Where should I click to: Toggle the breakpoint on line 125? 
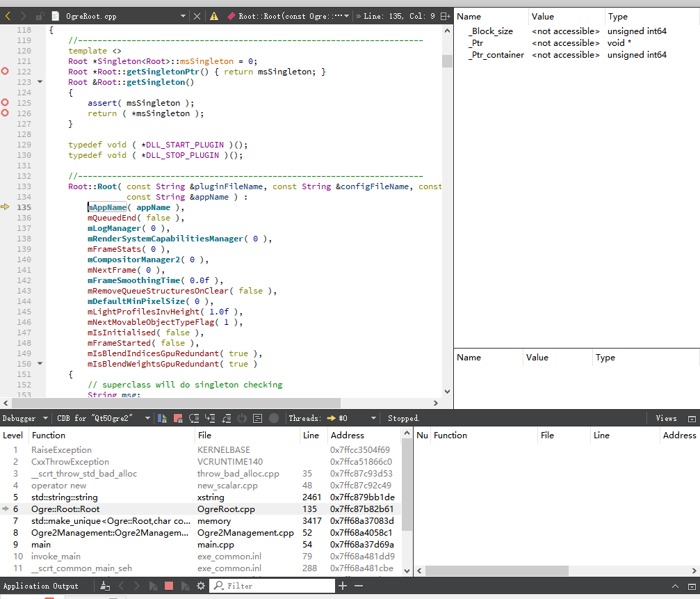[6, 102]
